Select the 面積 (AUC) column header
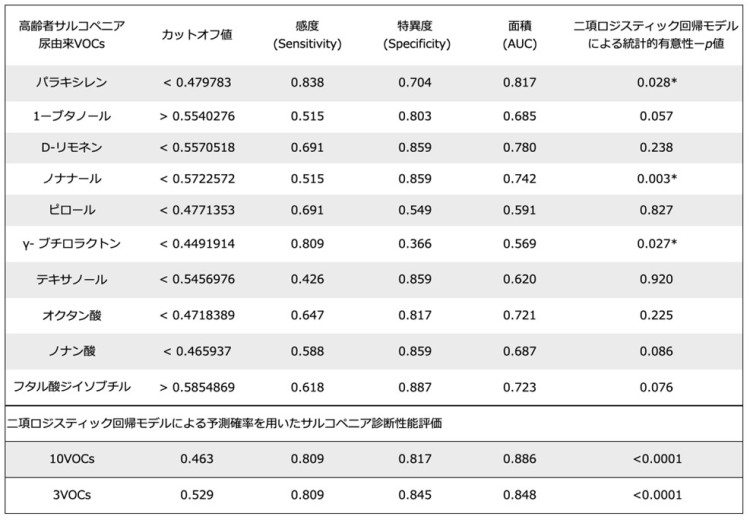750x520 pixels. (519, 35)
